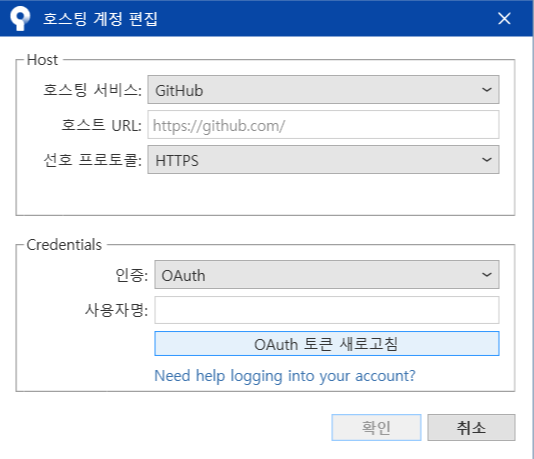Open the Need help logging into your account link
The width and height of the screenshot is (534, 459).
(x=285, y=376)
